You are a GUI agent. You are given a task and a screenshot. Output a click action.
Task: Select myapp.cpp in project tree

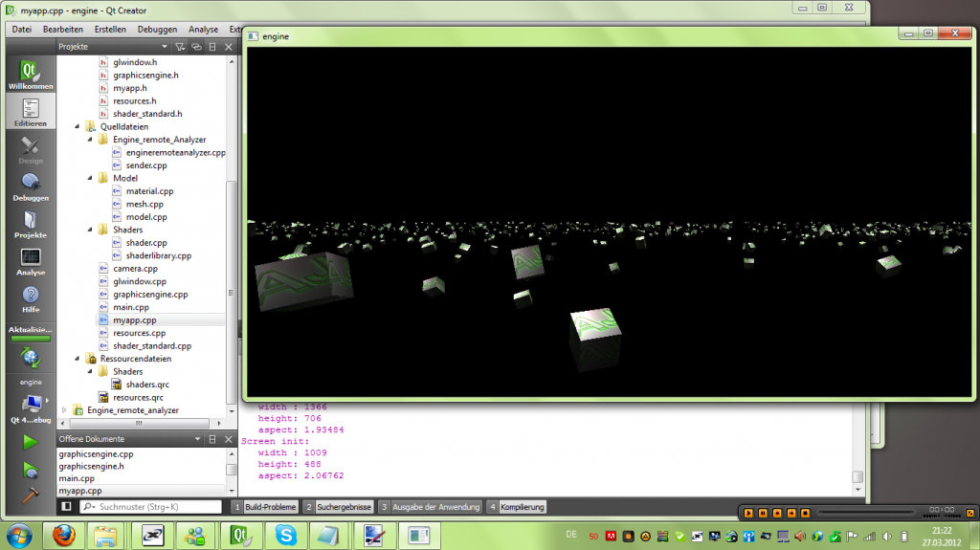(134, 320)
